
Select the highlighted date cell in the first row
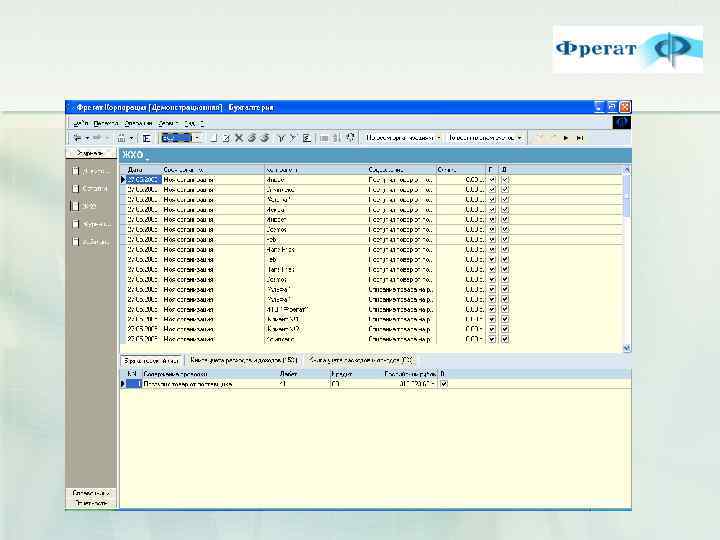point(144,180)
